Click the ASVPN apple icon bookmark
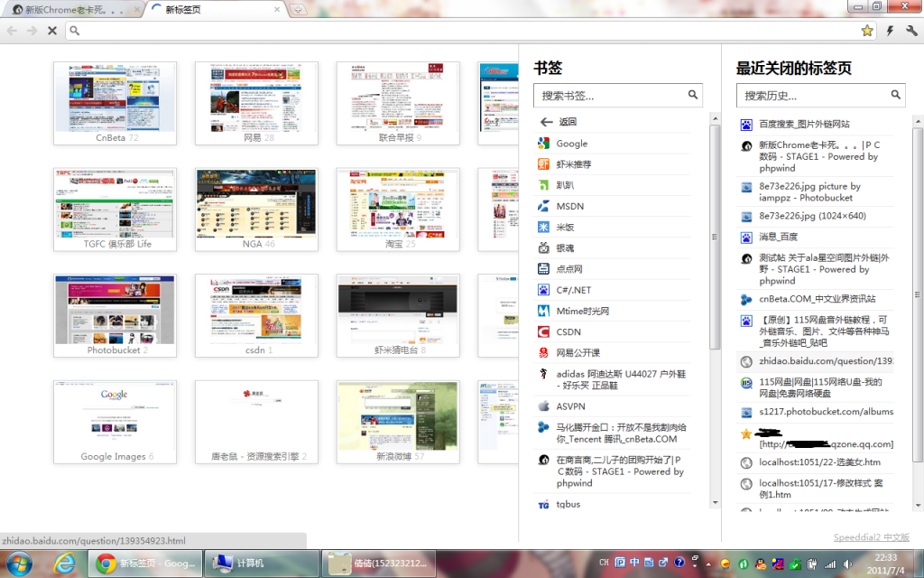Image resolution: width=924 pixels, height=578 pixels. coord(543,406)
